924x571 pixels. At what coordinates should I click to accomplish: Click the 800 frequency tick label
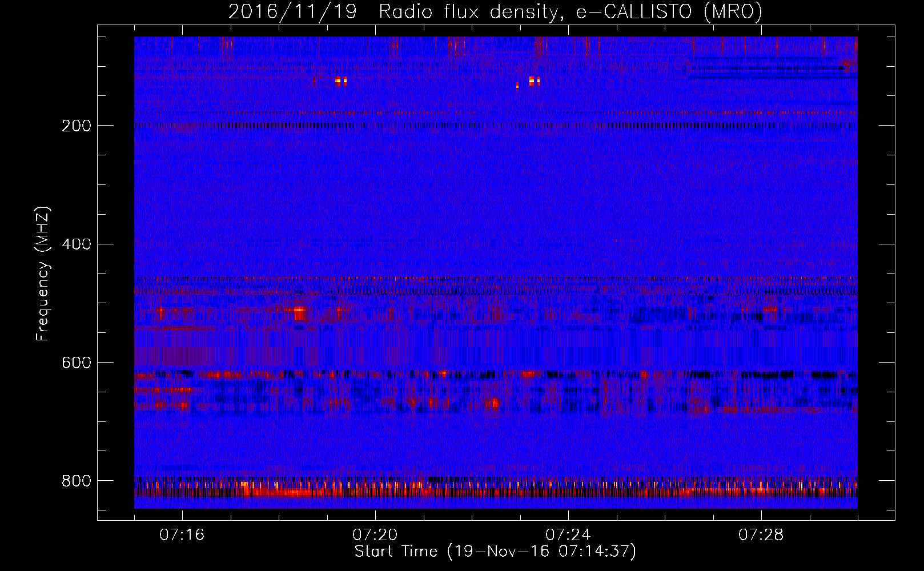[x=77, y=481]
